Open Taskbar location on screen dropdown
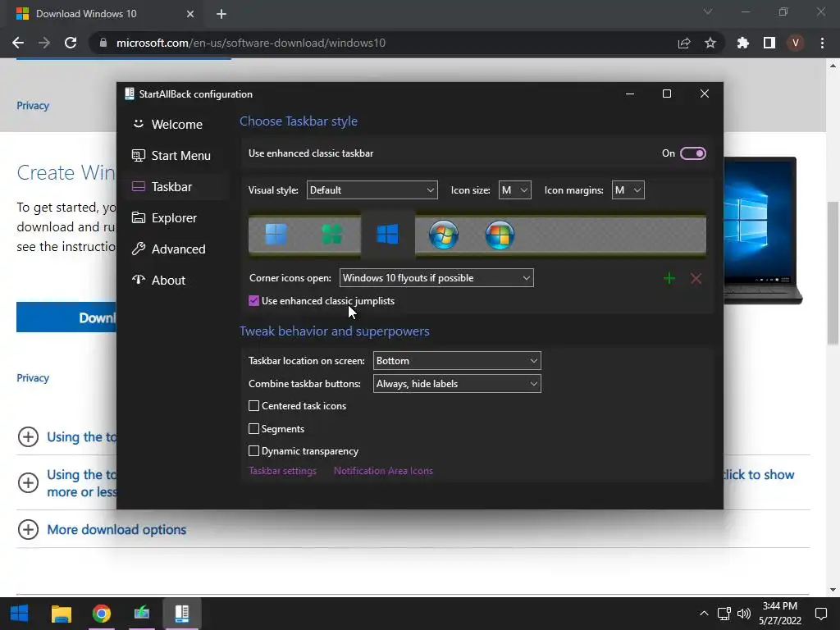 tap(457, 361)
